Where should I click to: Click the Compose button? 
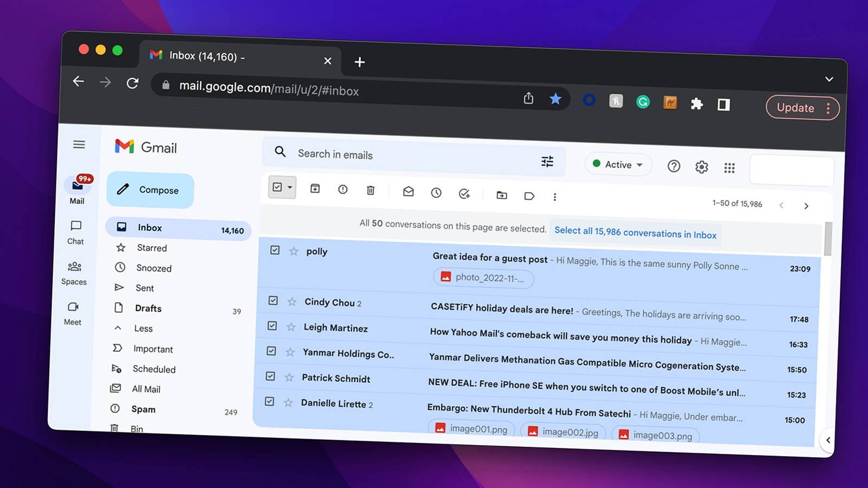point(150,190)
